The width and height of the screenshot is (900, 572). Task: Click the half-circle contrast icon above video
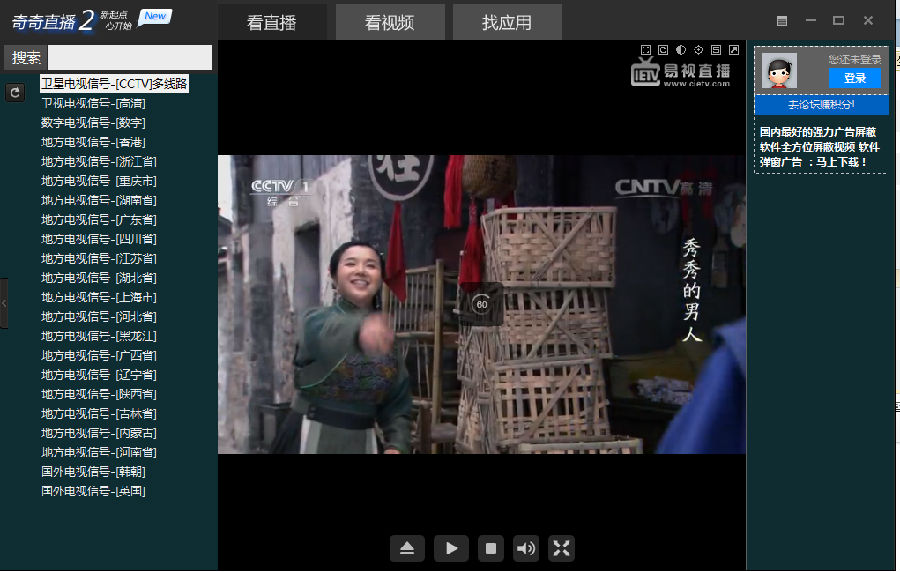680,50
